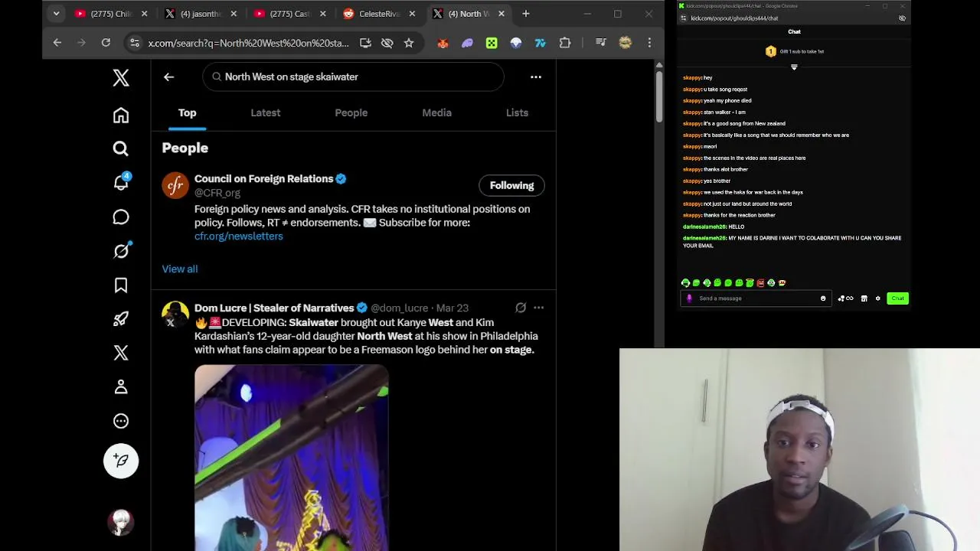The image size is (980, 551).
Task: Open the Explore magnifier in the sidebar
Action: (x=121, y=149)
